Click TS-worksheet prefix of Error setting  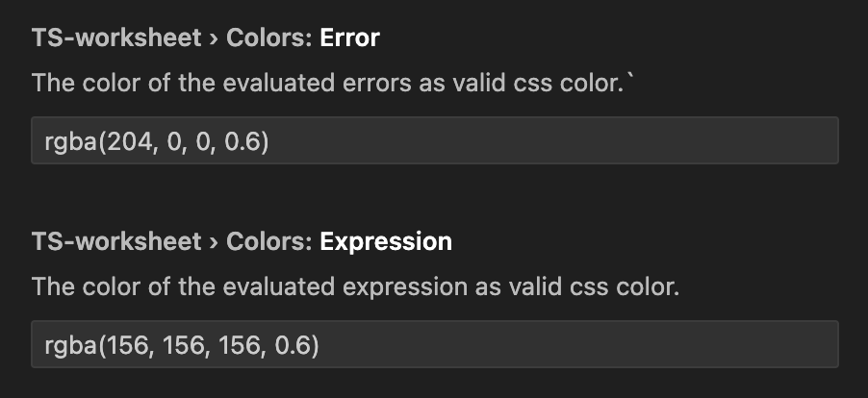(x=115, y=38)
